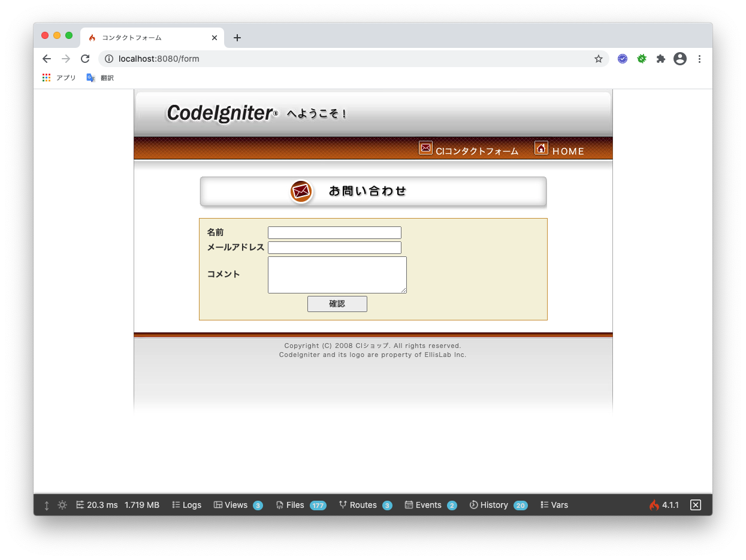Image resolution: width=746 pixels, height=560 pixels.
Task: Go to HOME via the nav link
Action: (568, 152)
